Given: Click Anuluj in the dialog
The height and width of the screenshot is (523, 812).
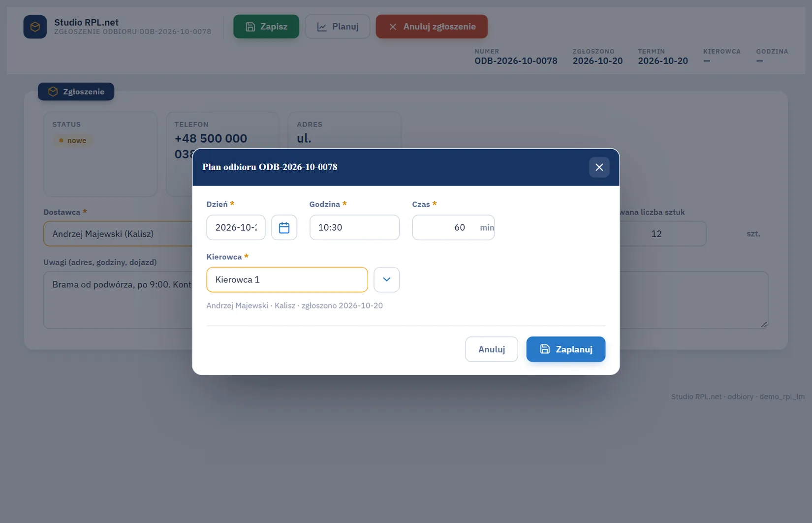Looking at the screenshot, I should tap(491, 349).
